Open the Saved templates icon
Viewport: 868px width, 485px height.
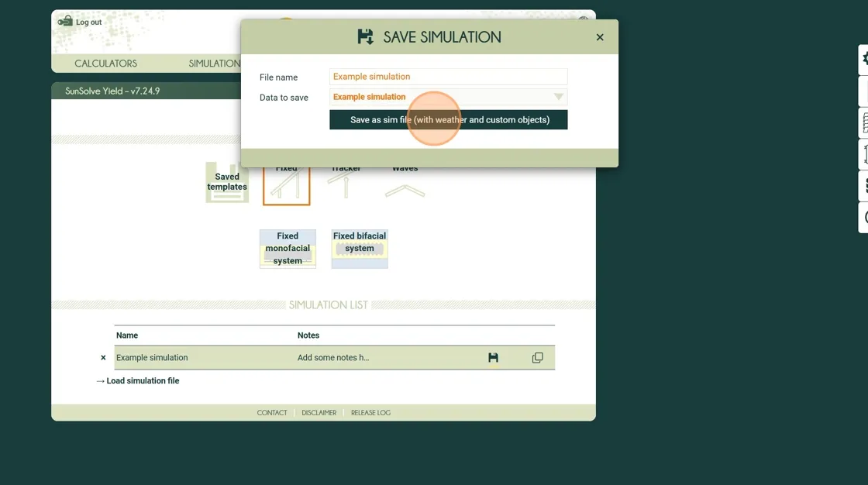227,183
